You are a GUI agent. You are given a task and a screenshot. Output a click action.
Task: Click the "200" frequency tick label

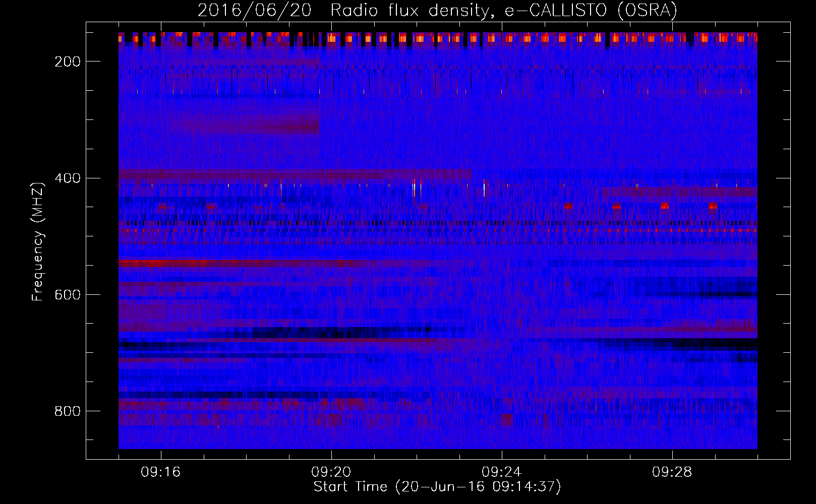click(x=68, y=61)
